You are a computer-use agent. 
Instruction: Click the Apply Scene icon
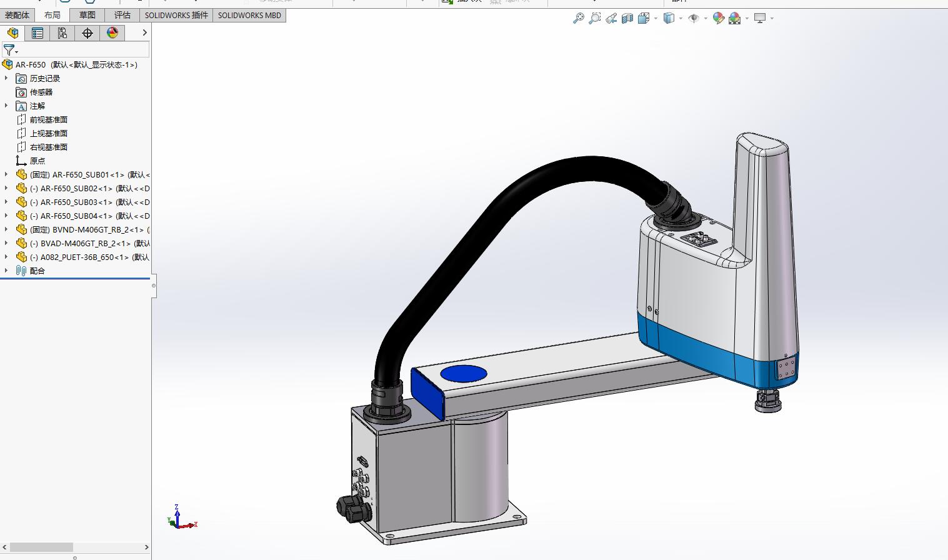point(735,18)
